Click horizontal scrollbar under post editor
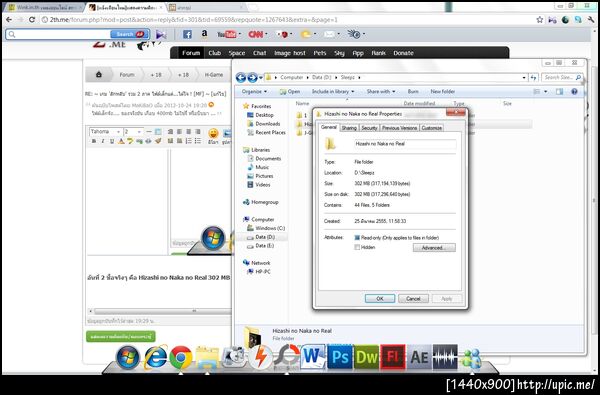 click(161, 311)
